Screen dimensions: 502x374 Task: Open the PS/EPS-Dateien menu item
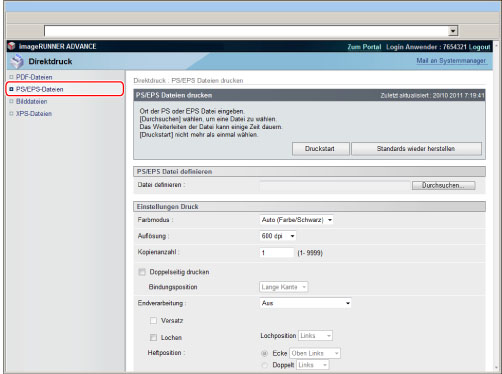coord(39,89)
